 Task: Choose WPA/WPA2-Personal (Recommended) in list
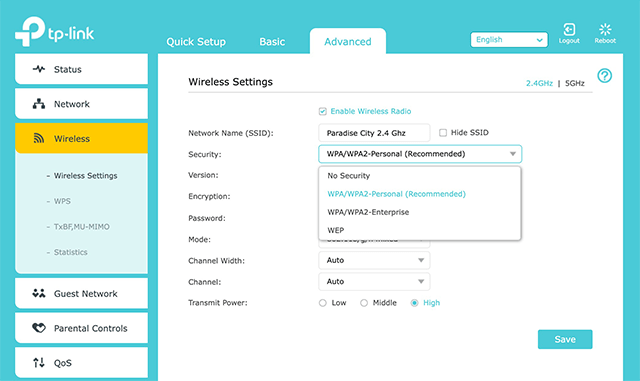pyautogui.click(x=420, y=194)
